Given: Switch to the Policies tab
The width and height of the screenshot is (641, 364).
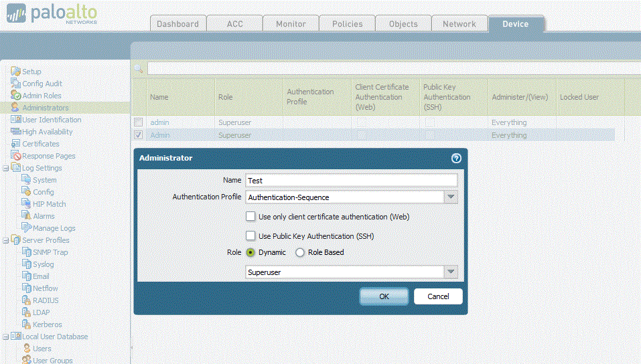Looking at the screenshot, I should [x=347, y=23].
